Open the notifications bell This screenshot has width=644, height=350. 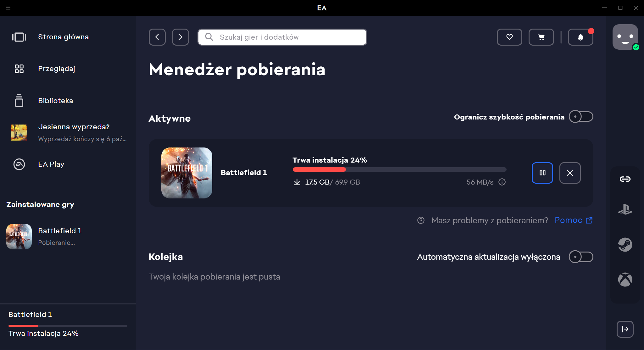(x=580, y=37)
